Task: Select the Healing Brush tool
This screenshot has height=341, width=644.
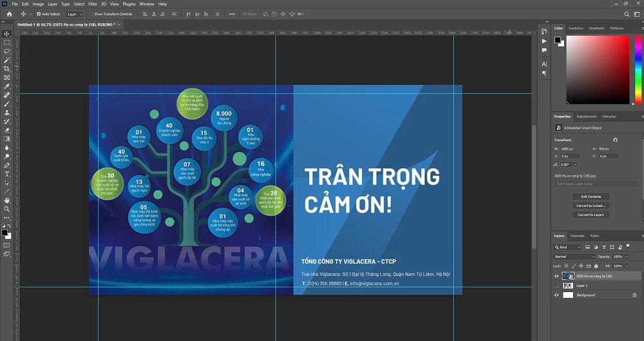Action: 6,95
